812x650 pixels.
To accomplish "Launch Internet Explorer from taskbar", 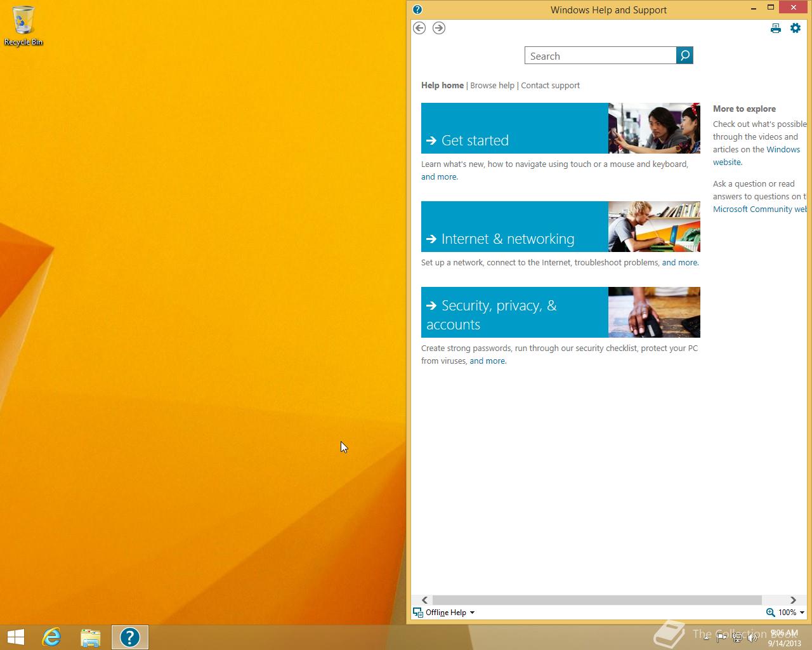I will [x=51, y=637].
